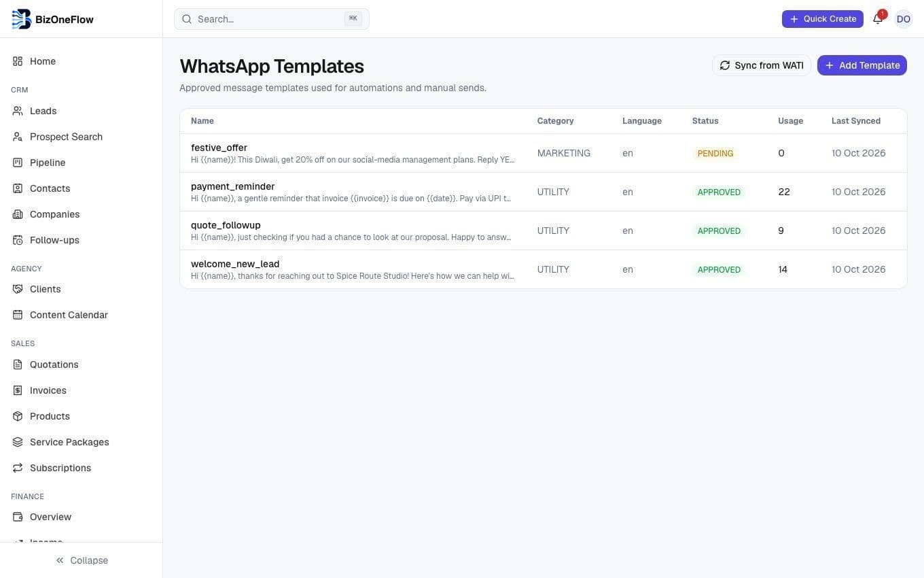Click the Contacts sidebar icon
The height and width of the screenshot is (578, 924).
(x=18, y=188)
